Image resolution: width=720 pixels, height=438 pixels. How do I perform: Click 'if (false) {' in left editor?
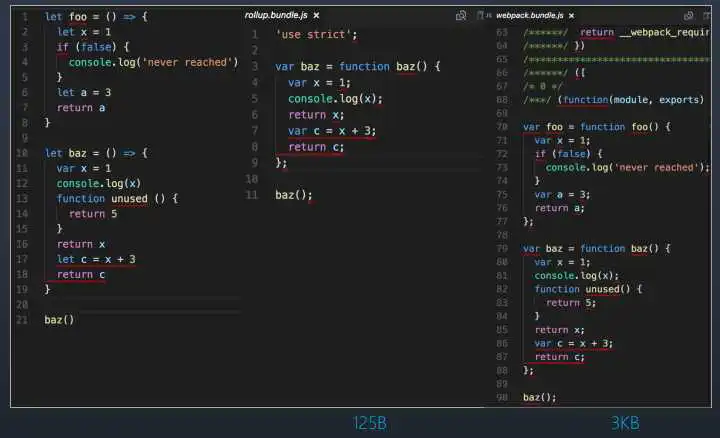[x=93, y=47]
